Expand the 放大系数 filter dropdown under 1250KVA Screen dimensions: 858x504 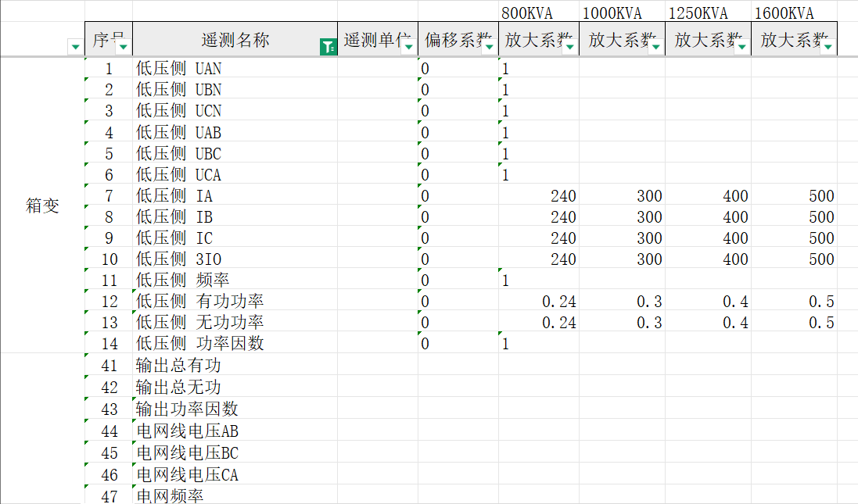(742, 47)
